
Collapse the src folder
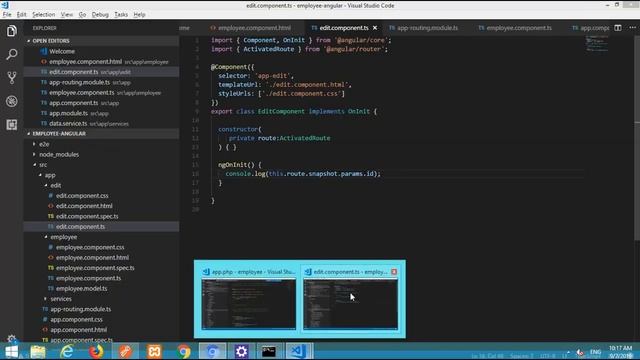(x=43, y=164)
